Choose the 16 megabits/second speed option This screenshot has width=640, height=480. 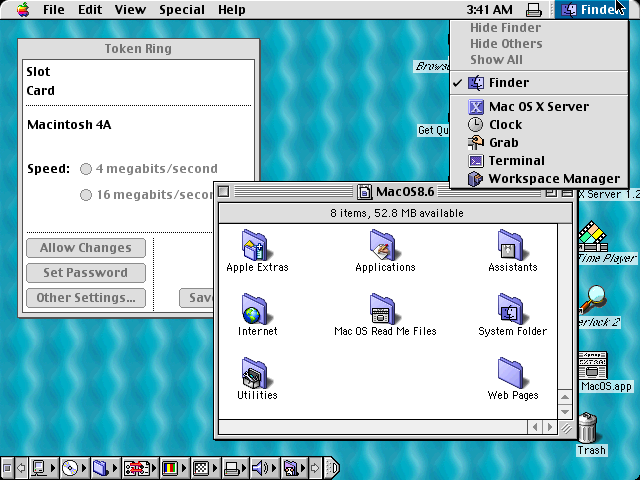pyautogui.click(x=86, y=195)
